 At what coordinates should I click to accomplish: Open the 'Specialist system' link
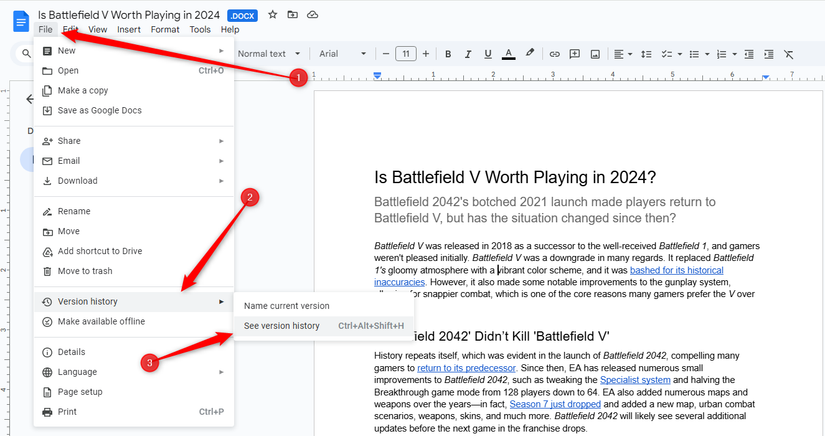click(x=635, y=380)
